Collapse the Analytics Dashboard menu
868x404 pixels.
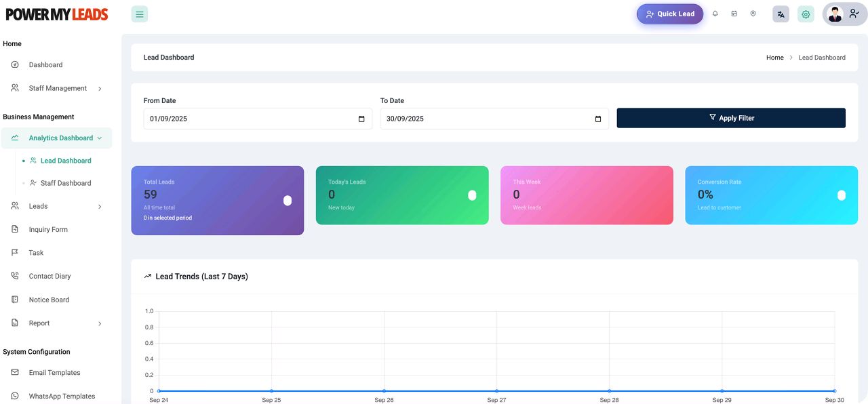tap(100, 138)
